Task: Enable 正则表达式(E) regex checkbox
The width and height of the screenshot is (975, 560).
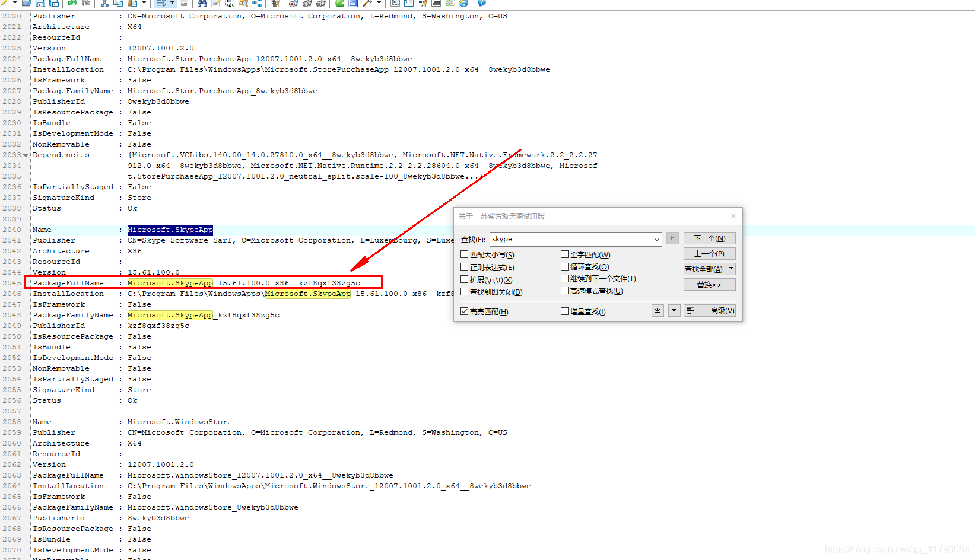Action: click(x=465, y=267)
